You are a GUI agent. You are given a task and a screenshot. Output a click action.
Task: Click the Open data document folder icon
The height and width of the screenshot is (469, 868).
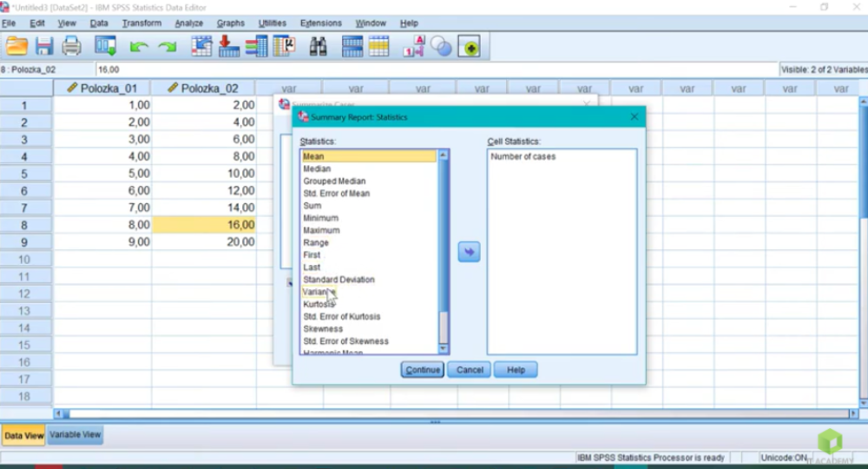coord(17,46)
